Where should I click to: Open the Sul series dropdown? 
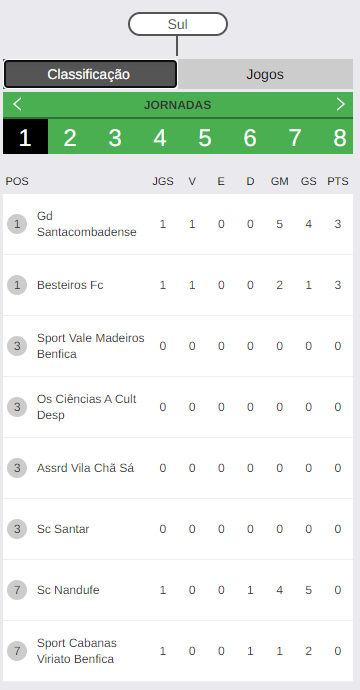tap(178, 24)
